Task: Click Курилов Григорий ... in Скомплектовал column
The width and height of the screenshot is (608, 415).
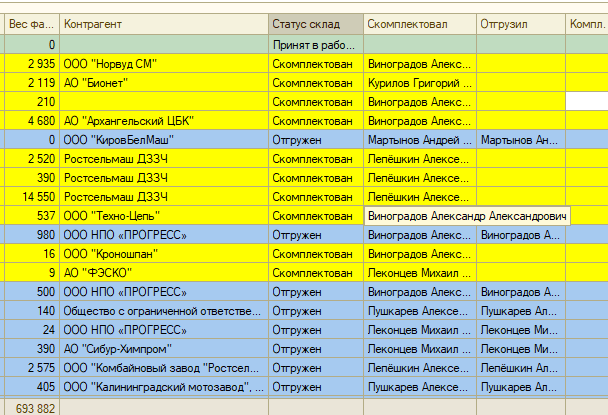Action: click(420, 83)
